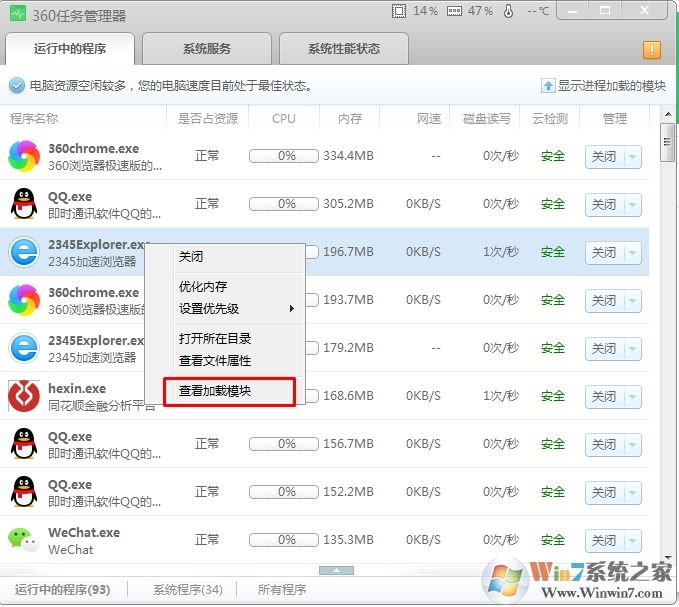Click the QQ penguin icon for the 305.2MB process

click(24, 204)
